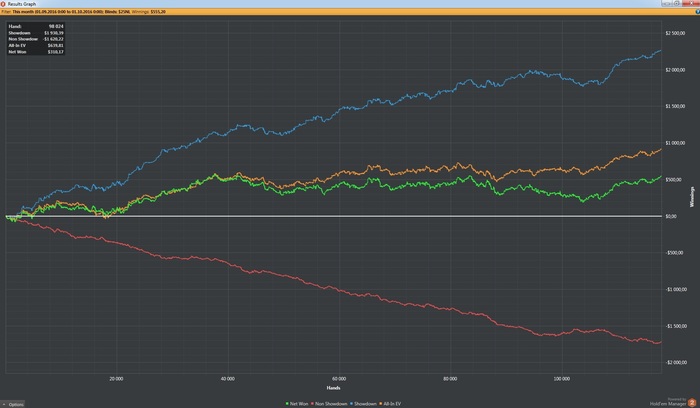The image size is (700, 408).
Task: Click the 20 000 hands axis label
Action: pos(116,379)
